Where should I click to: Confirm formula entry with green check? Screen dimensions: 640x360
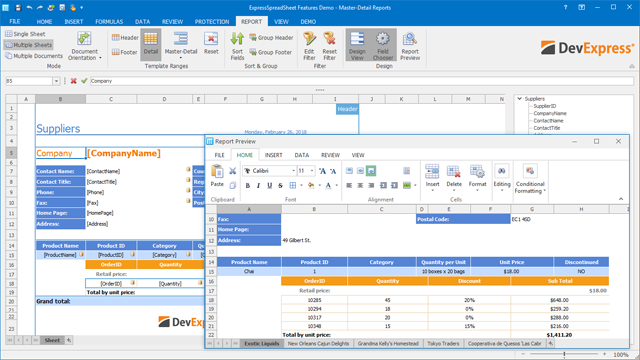pos(84,81)
